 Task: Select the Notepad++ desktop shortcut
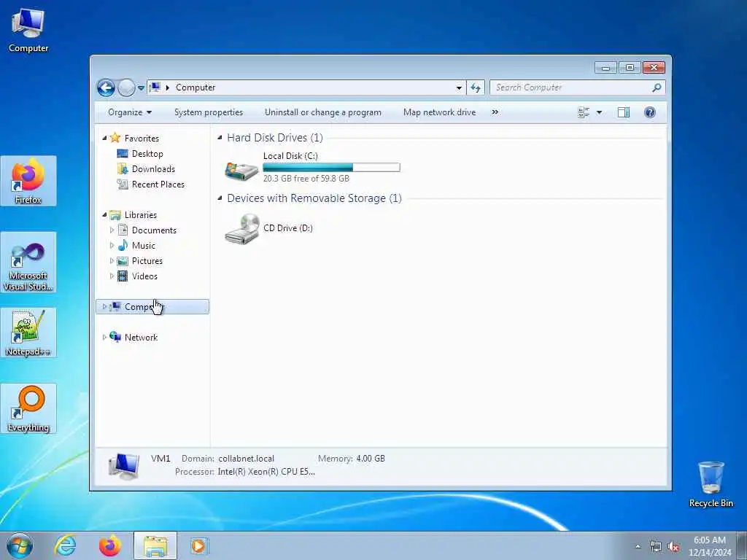(28, 332)
